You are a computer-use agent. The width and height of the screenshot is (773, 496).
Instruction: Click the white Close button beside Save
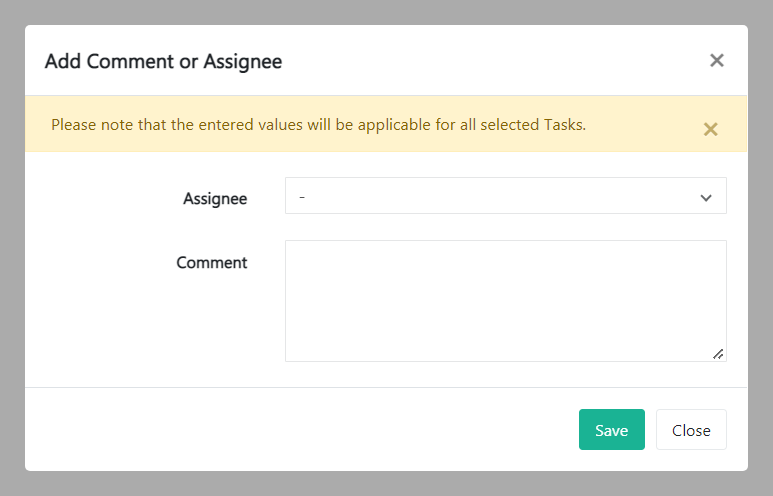(x=691, y=430)
